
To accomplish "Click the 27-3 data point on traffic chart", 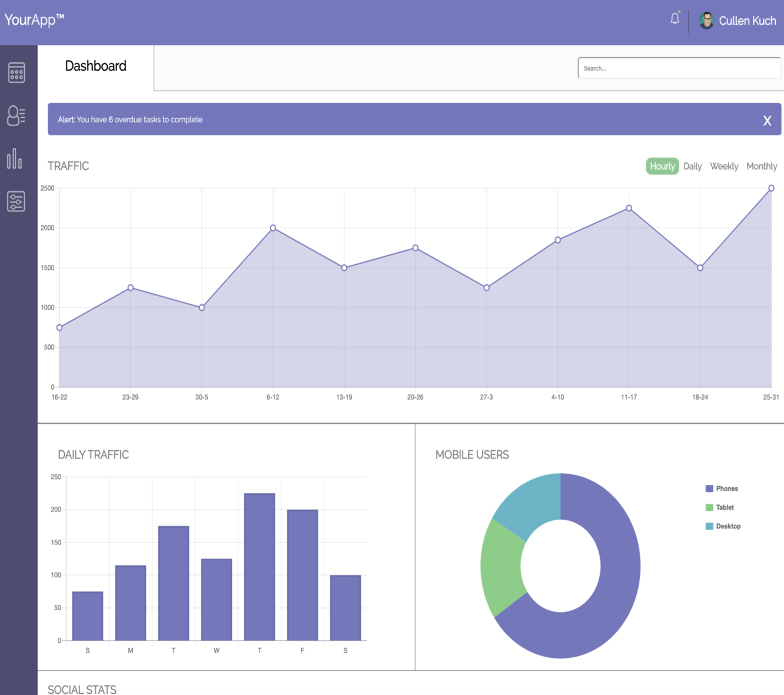I will pos(487,288).
